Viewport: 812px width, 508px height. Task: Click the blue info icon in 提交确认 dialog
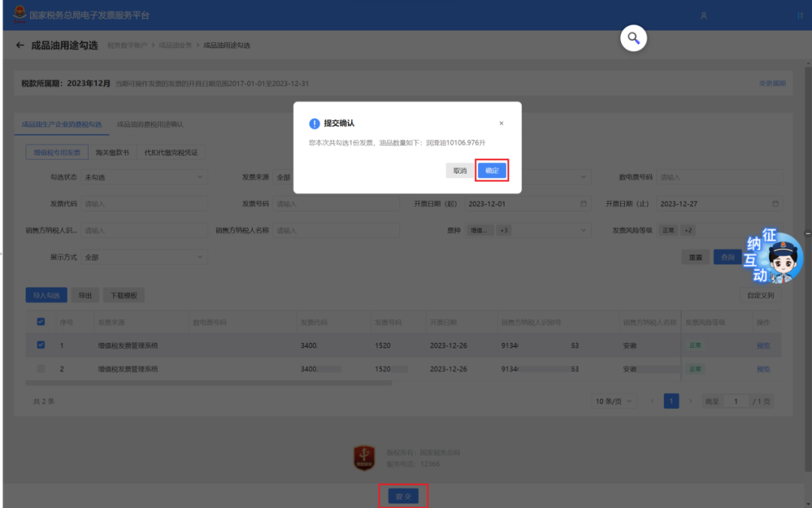314,123
